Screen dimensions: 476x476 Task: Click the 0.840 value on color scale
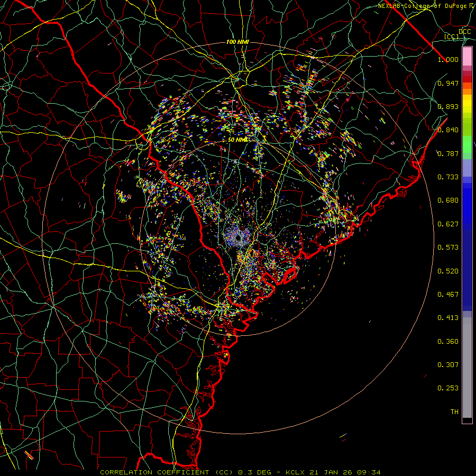click(x=448, y=130)
